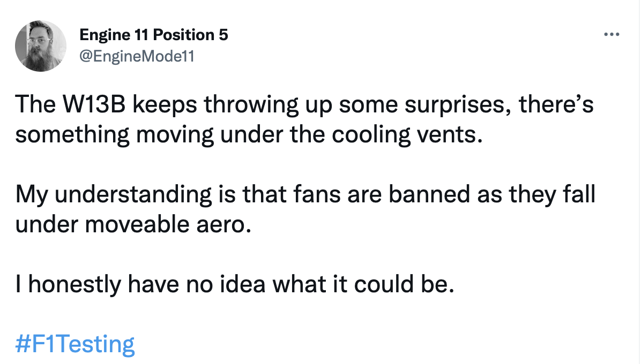Click the @EngineMode11 handle
The width and height of the screenshot is (641, 364).
point(137,56)
